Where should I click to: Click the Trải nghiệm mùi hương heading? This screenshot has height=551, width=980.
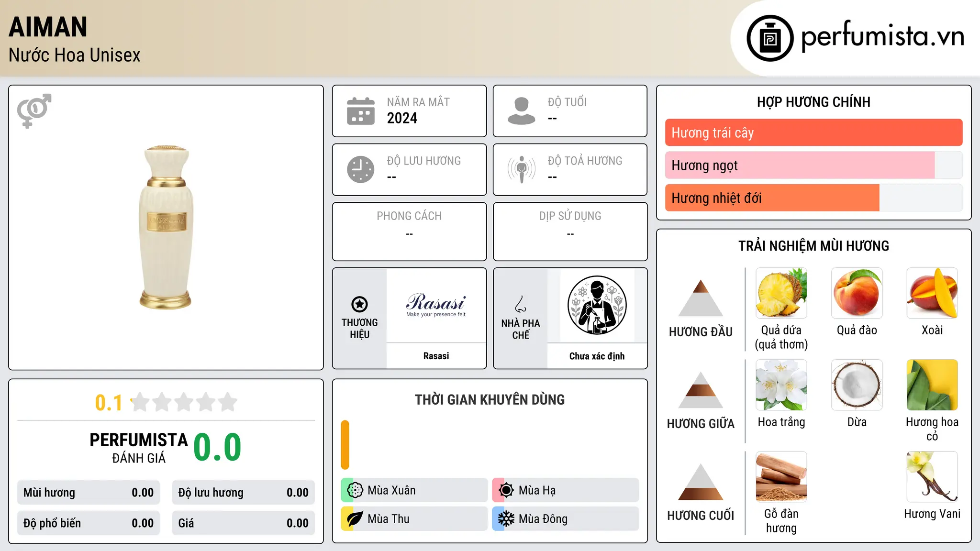tap(813, 246)
